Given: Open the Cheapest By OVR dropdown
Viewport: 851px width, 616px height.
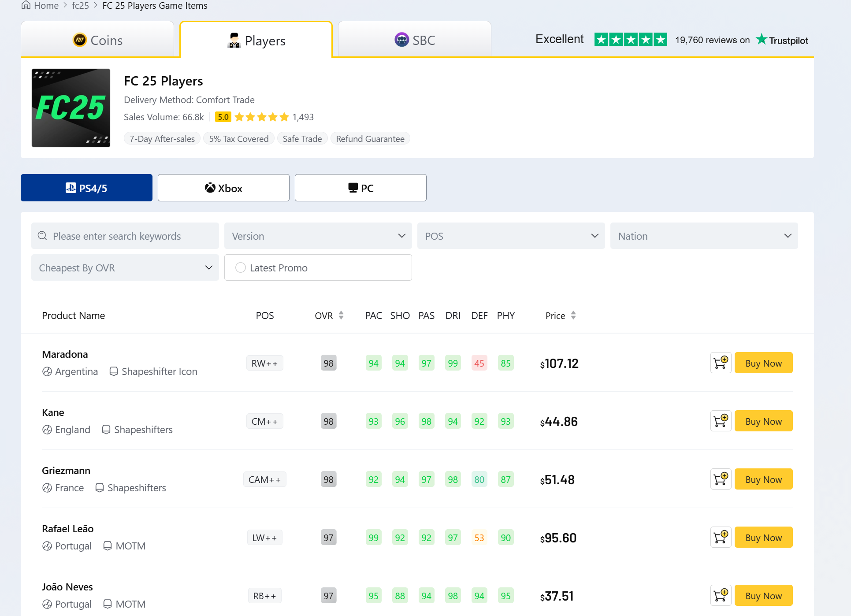Looking at the screenshot, I should pyautogui.click(x=125, y=267).
